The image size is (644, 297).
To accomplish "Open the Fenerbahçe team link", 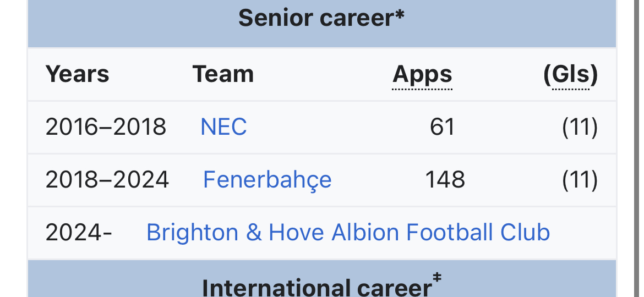I will click(268, 179).
